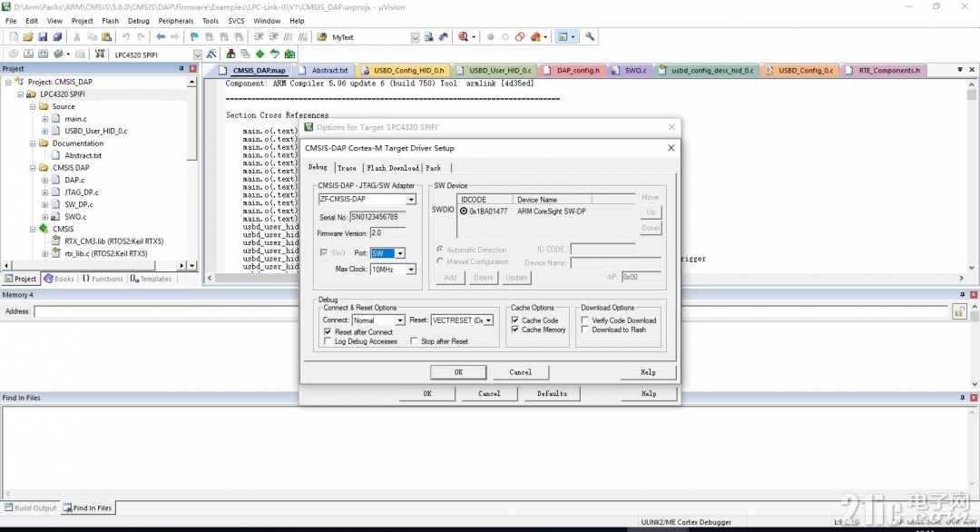Open Options for Target magic wand icon

coord(211,54)
